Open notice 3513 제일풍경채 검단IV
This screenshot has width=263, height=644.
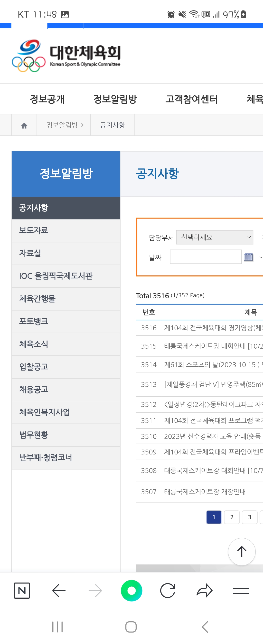tap(213, 384)
